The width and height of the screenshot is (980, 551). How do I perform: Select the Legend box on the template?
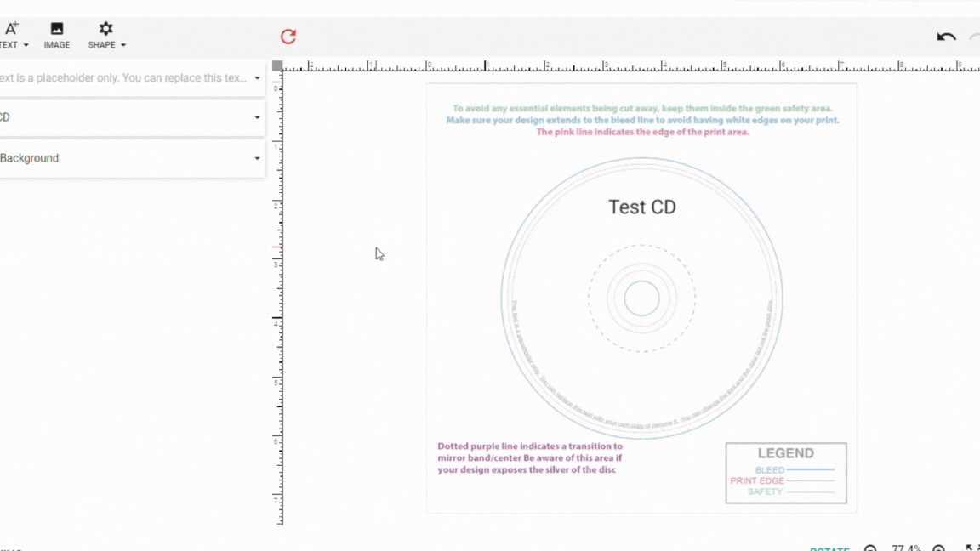(785, 473)
